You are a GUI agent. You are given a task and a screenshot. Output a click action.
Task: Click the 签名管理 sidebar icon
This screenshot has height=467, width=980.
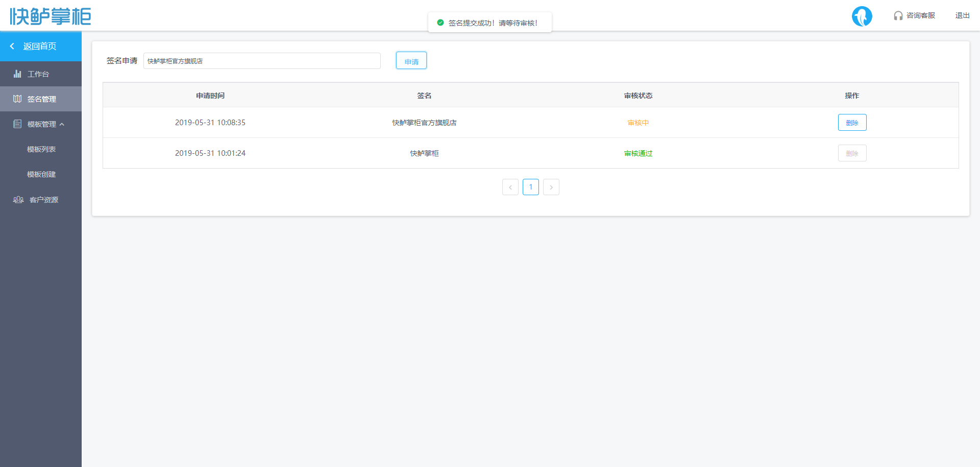click(x=17, y=99)
